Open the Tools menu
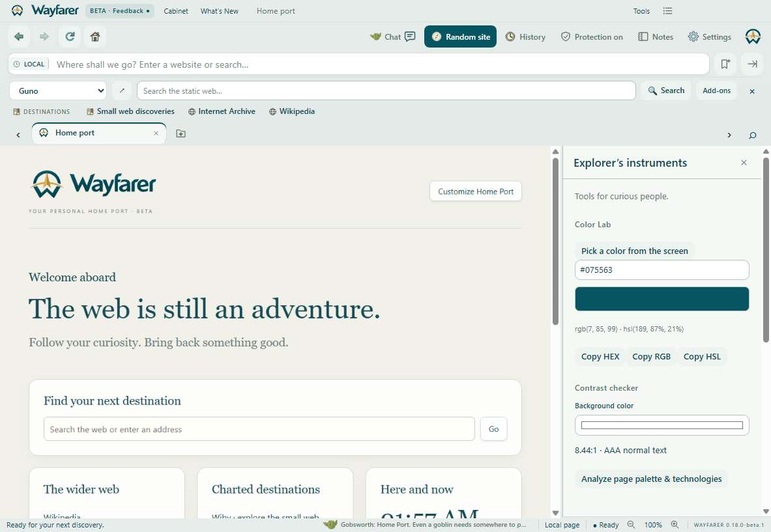Screen dimensions: 771x532 click(641, 11)
